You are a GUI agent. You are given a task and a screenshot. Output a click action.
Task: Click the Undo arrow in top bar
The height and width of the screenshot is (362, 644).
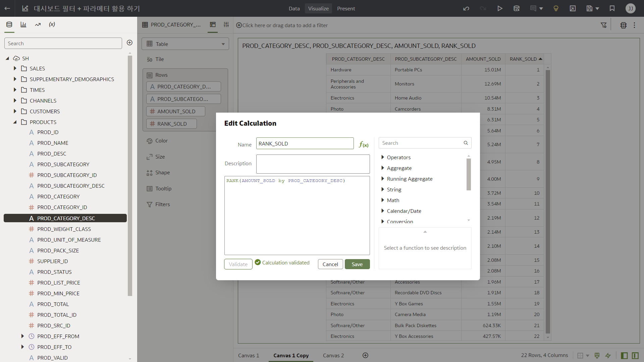(x=466, y=8)
